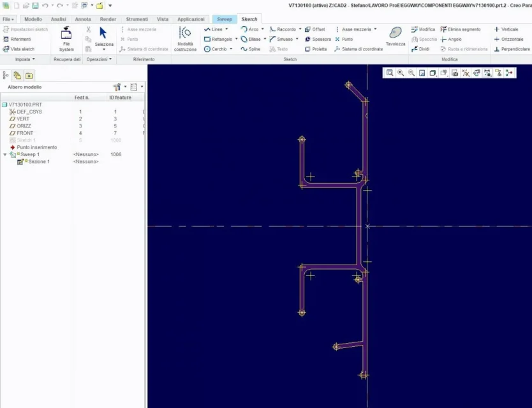Select the Offset tool
This screenshot has width=532, height=408.
[x=314, y=29]
